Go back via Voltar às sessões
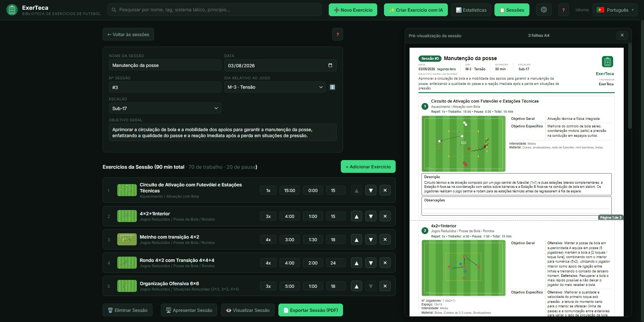This screenshot has height=322, width=644. coord(128,34)
